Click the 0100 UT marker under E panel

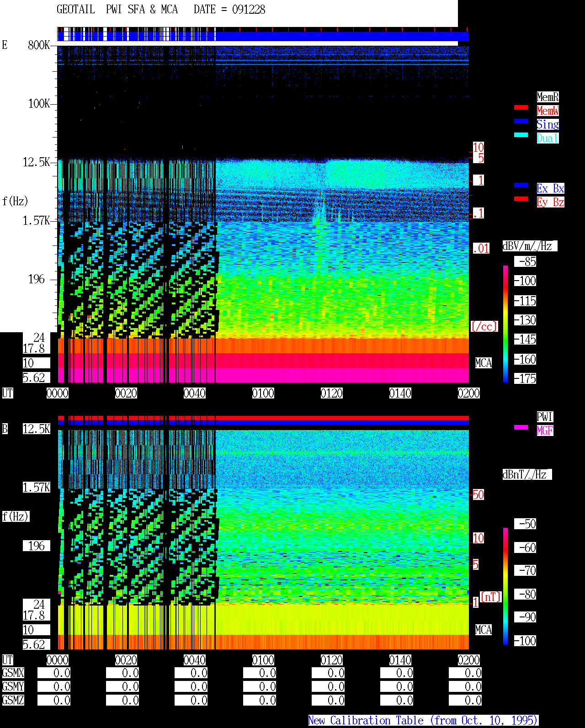tap(263, 393)
